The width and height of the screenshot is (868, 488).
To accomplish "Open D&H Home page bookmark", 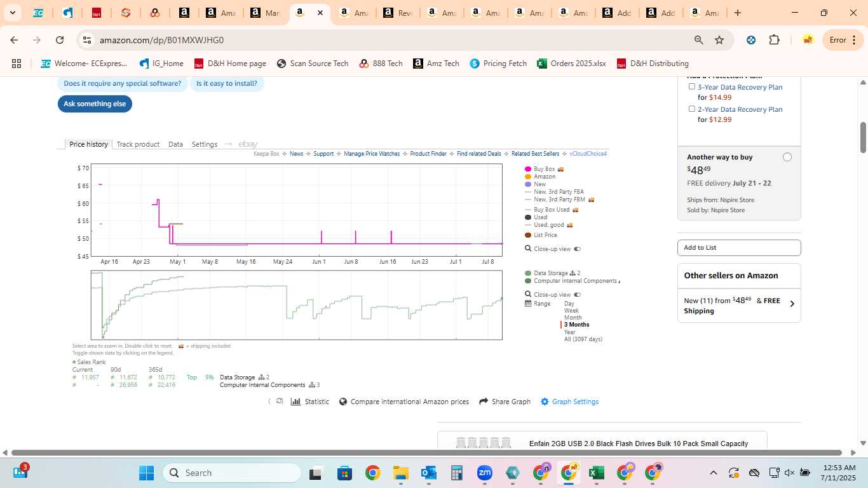I will click(x=230, y=64).
